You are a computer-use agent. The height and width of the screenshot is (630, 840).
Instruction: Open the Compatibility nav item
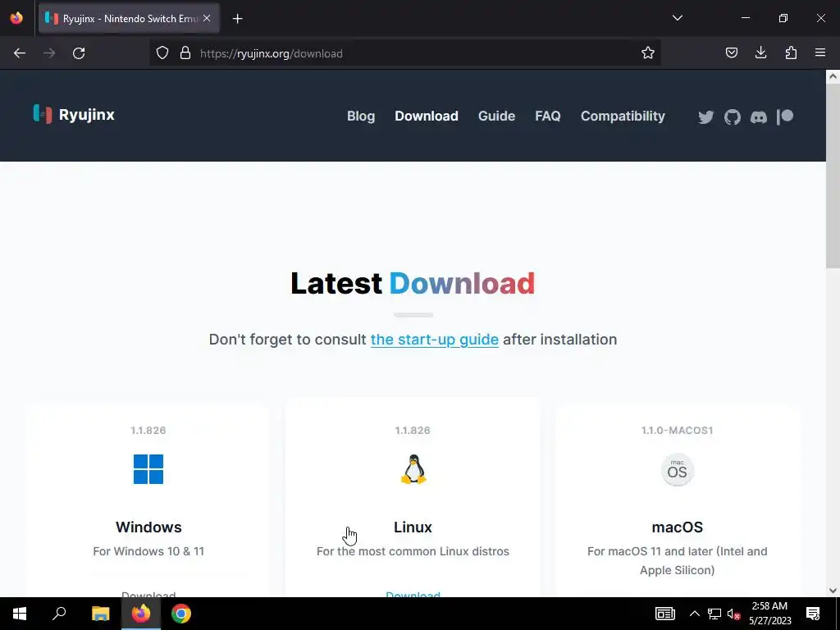[623, 116]
